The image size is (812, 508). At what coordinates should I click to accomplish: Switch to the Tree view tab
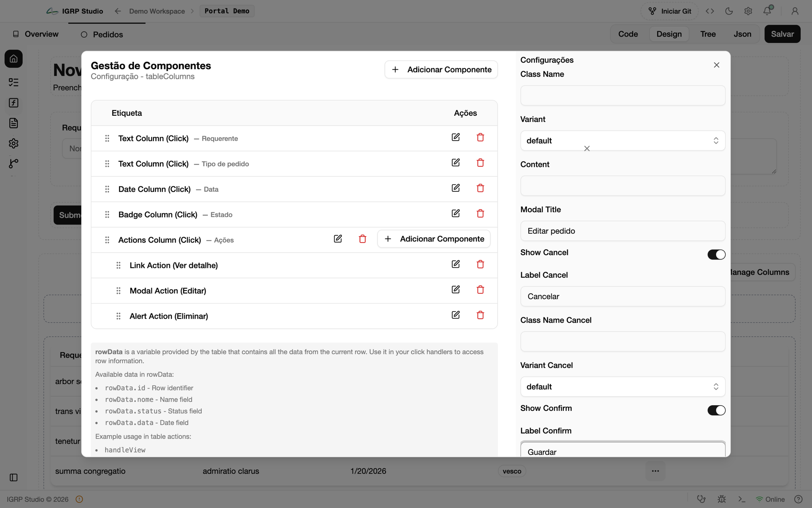click(708, 34)
